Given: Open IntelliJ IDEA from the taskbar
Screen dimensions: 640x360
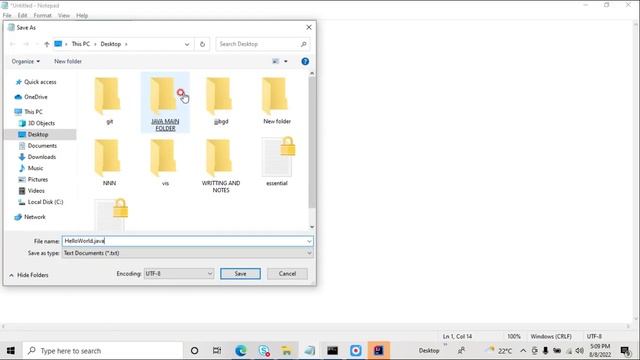Looking at the screenshot, I should point(378,351).
